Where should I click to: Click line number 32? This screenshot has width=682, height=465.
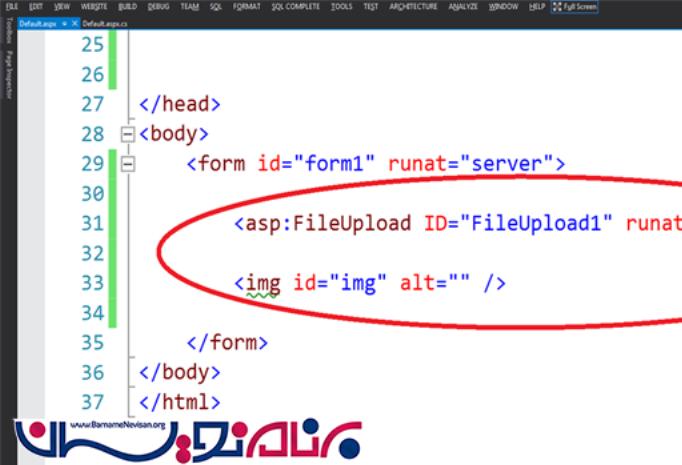(x=93, y=254)
